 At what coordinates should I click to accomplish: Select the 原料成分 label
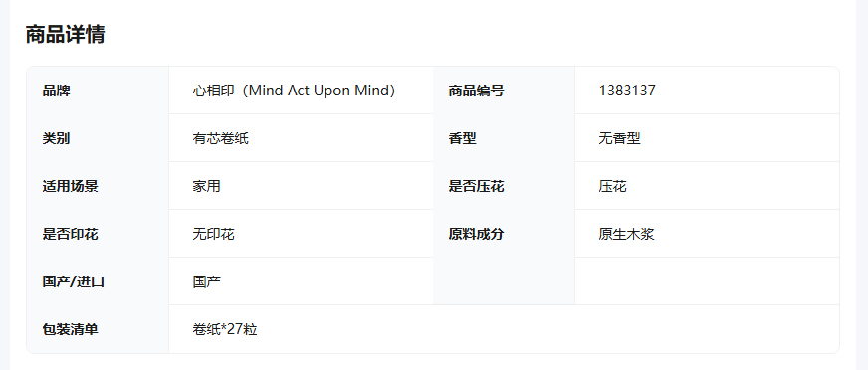pos(476,234)
